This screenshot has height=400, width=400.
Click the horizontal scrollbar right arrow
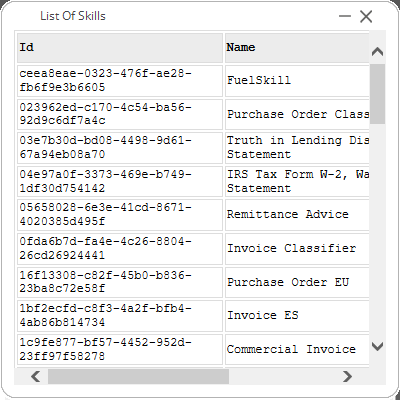347,377
